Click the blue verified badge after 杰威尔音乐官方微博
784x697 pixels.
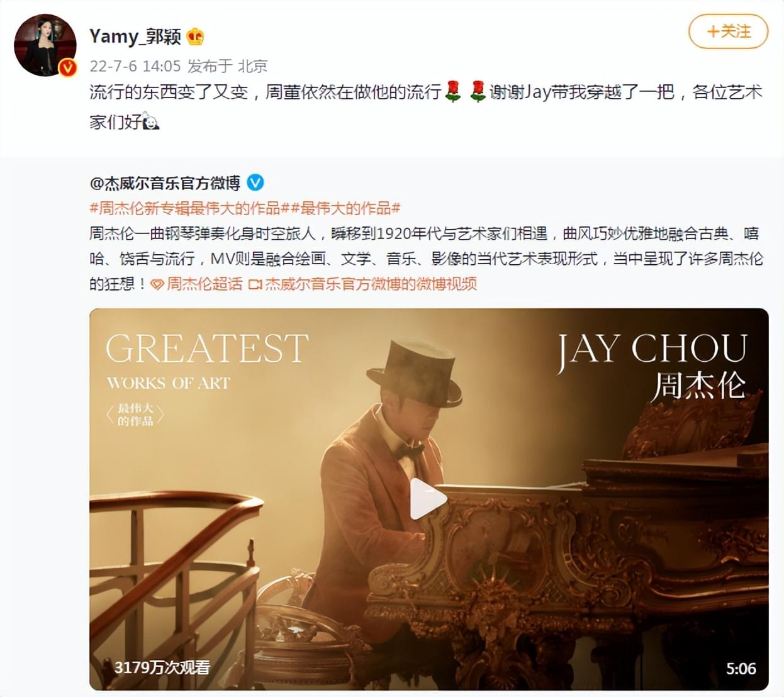(x=255, y=183)
